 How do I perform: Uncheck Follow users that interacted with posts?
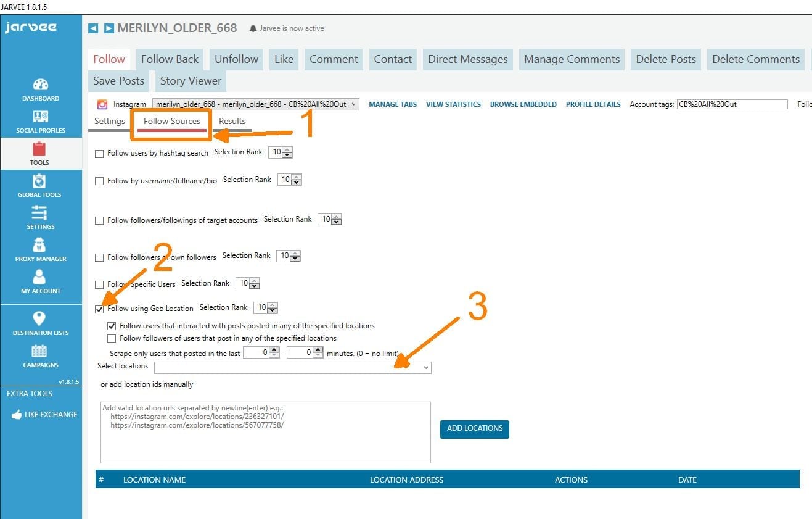coord(112,326)
